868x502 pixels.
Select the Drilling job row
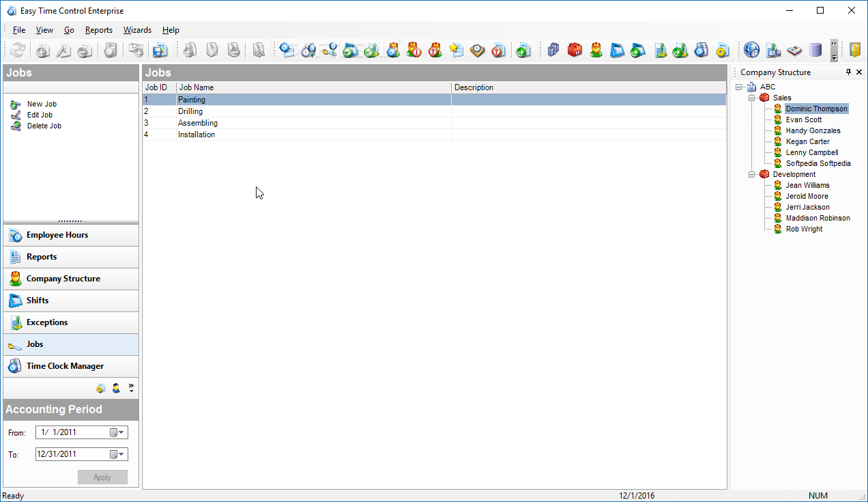(x=434, y=111)
